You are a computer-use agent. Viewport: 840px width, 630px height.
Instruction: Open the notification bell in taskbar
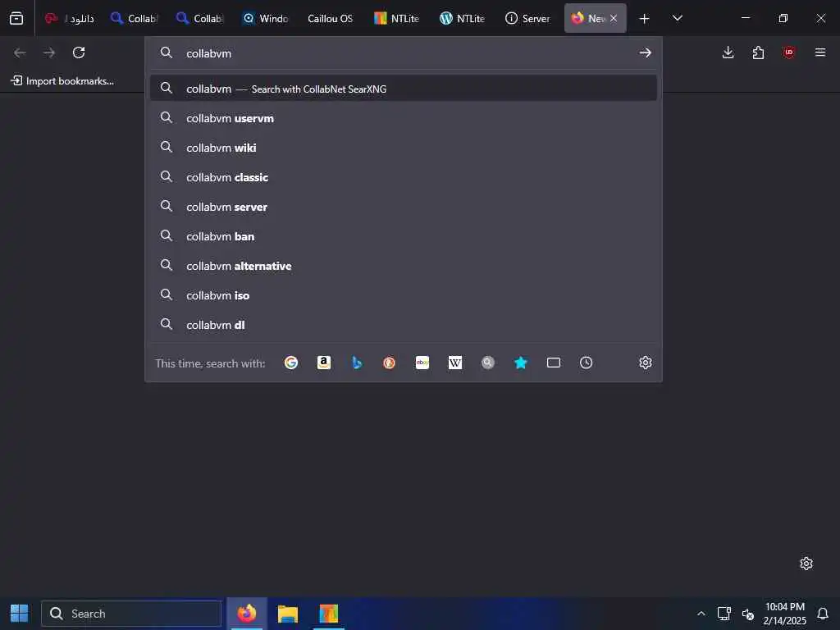(x=822, y=614)
